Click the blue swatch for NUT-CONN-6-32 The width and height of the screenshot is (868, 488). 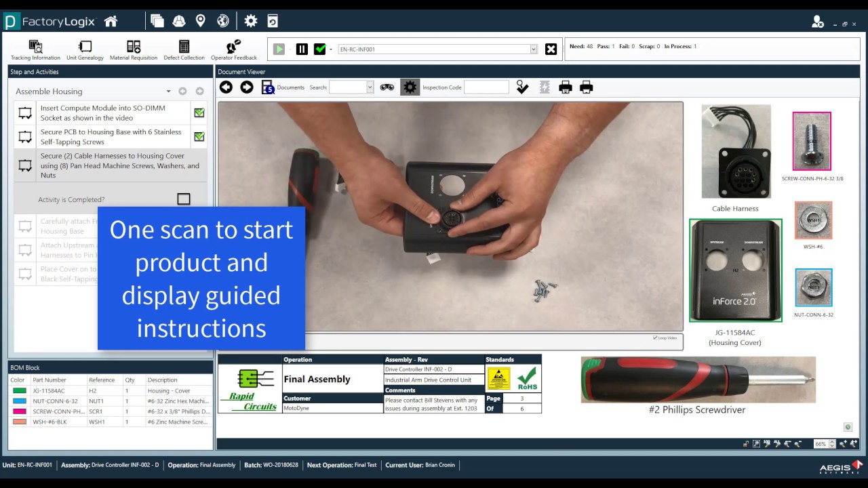click(19, 401)
